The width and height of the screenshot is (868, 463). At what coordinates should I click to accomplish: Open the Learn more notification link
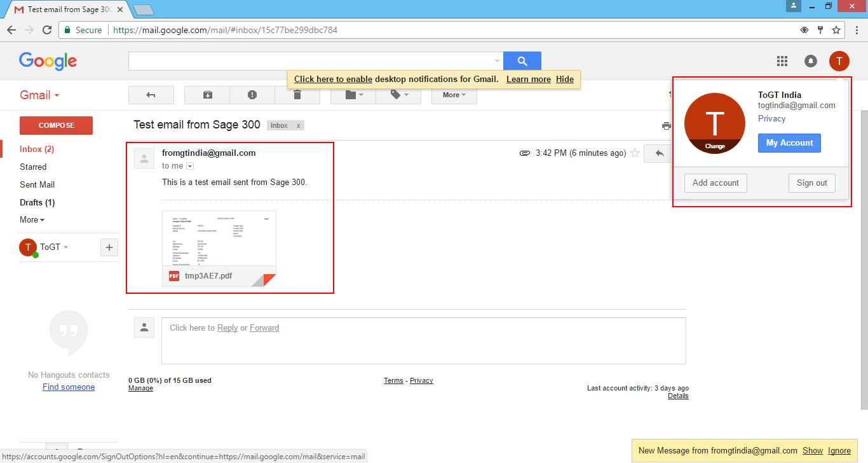529,79
